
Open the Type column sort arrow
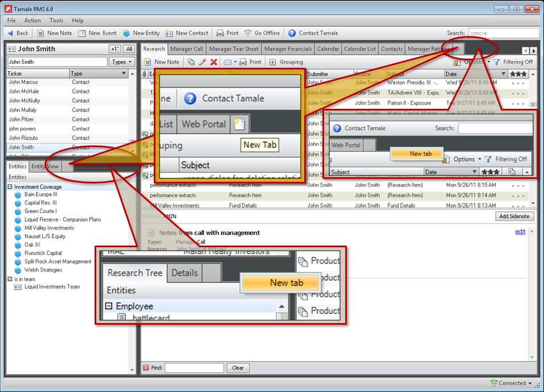124,73
